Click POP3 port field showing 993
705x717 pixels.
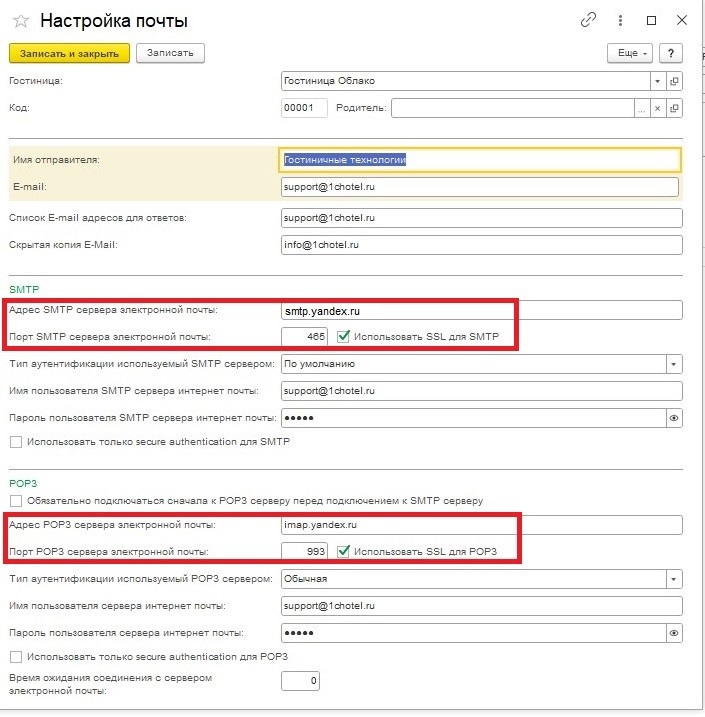click(304, 551)
